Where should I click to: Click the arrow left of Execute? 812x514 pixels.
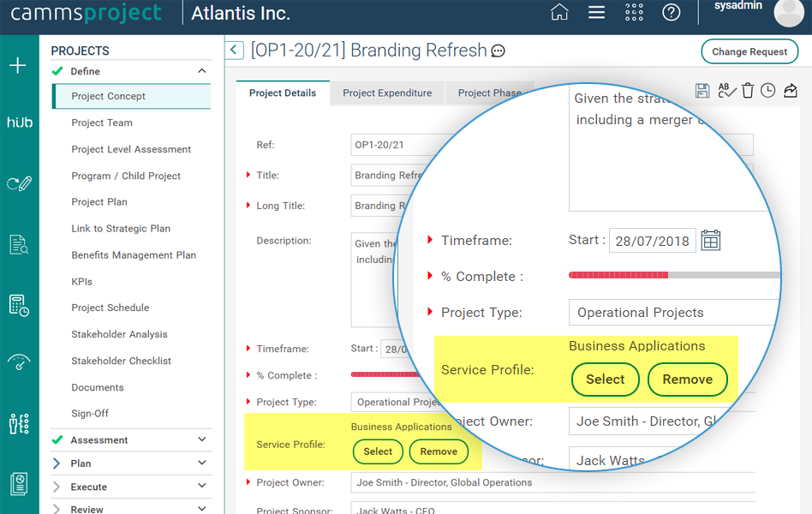(57, 487)
